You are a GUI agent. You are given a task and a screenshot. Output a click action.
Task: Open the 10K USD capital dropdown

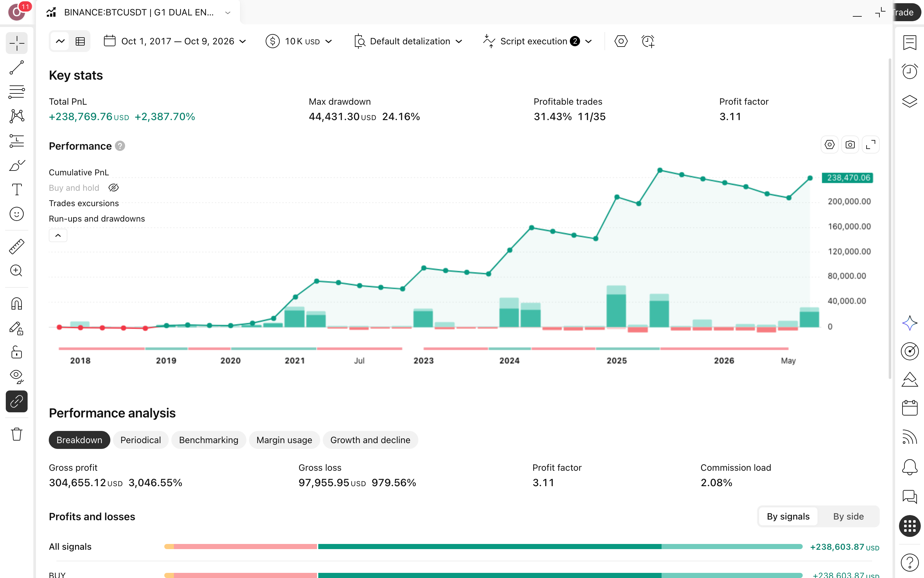(x=299, y=41)
